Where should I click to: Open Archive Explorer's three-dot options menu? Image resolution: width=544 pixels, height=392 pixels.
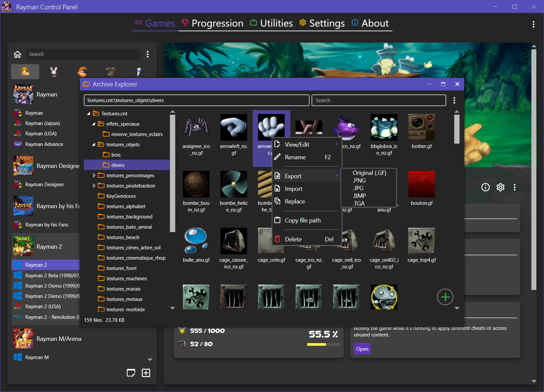454,100
